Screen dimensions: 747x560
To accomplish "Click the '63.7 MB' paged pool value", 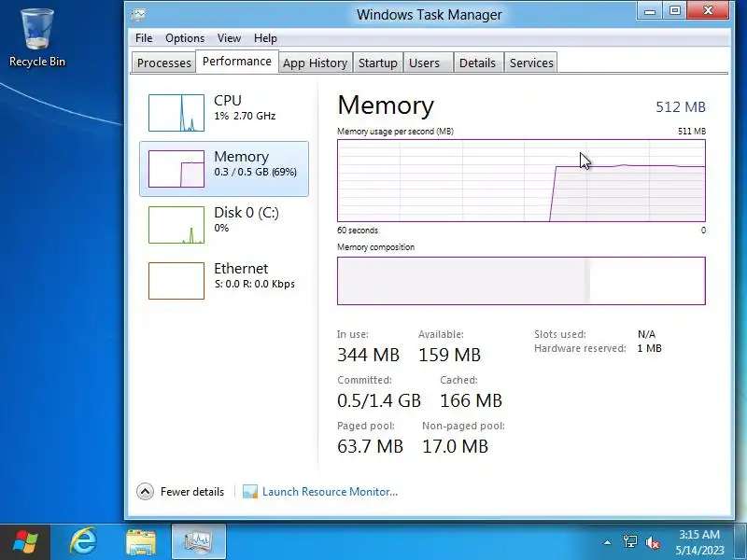I will click(370, 446).
